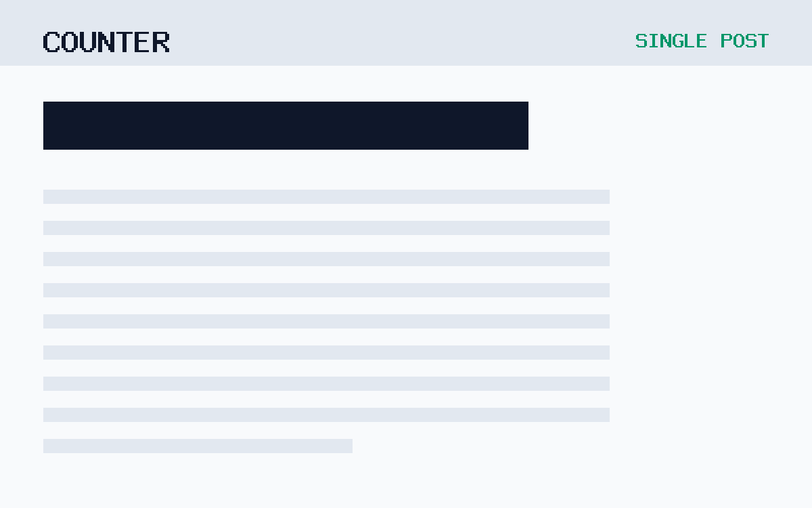Click blank area beneath the last text line

point(406,481)
